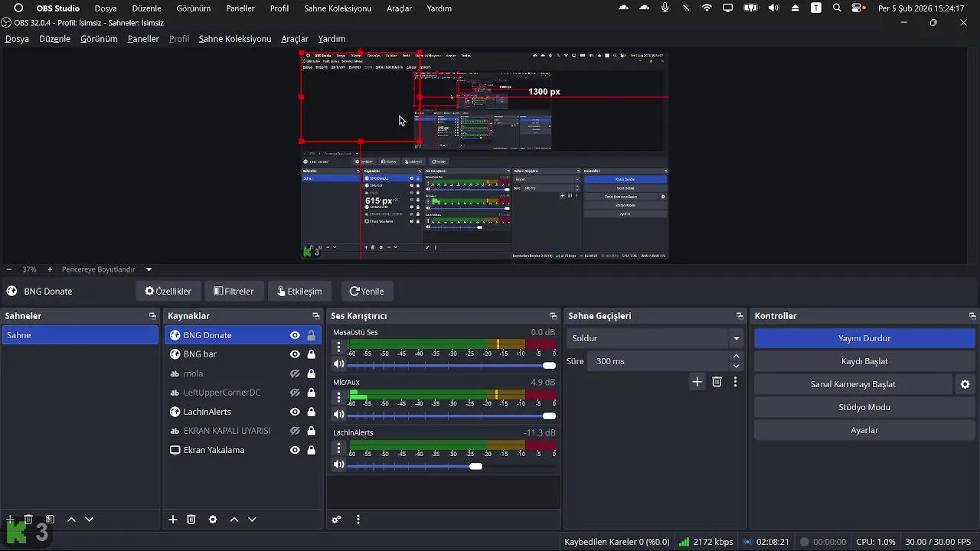The image size is (980, 551).
Task: Show the LeftUpperCornerDC source
Action: [295, 393]
